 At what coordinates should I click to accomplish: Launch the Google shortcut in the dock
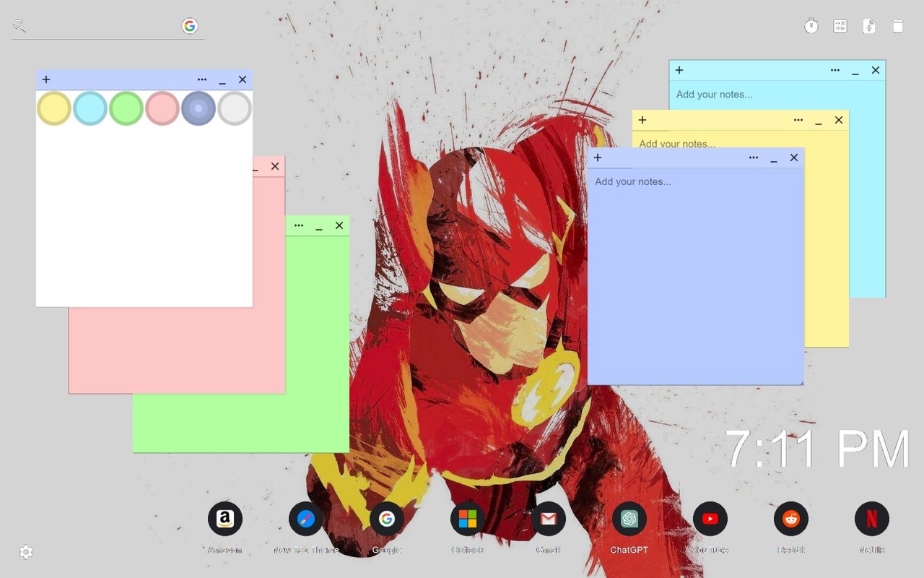387,519
